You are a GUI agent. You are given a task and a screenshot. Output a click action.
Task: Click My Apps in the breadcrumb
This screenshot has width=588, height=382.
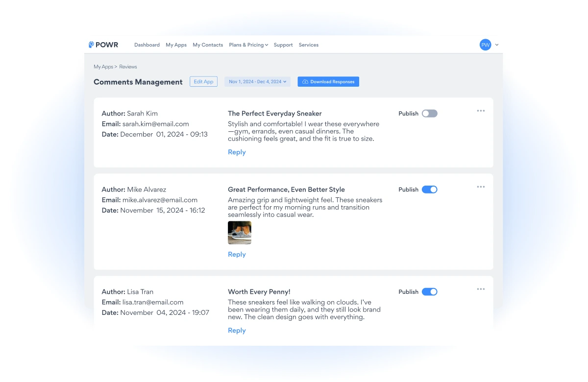click(103, 67)
